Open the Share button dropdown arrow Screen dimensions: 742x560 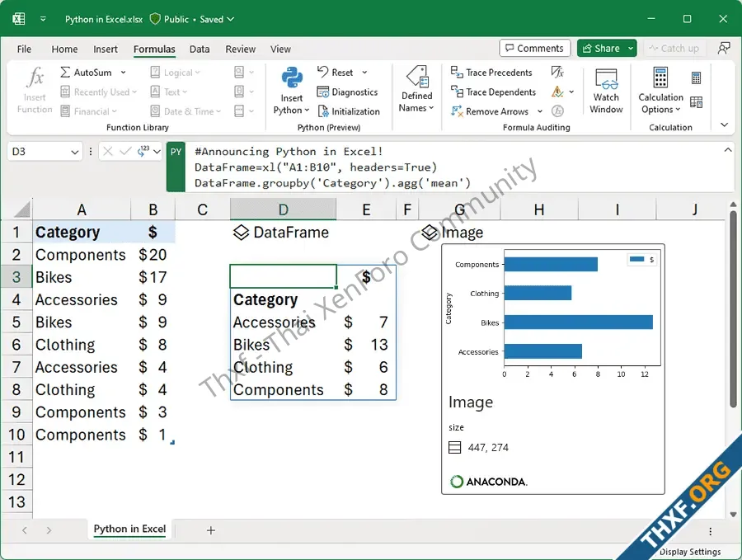pos(631,49)
